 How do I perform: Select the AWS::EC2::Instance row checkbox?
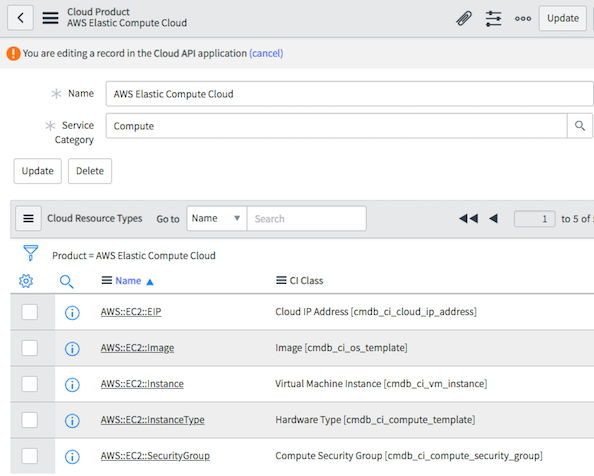(x=30, y=384)
